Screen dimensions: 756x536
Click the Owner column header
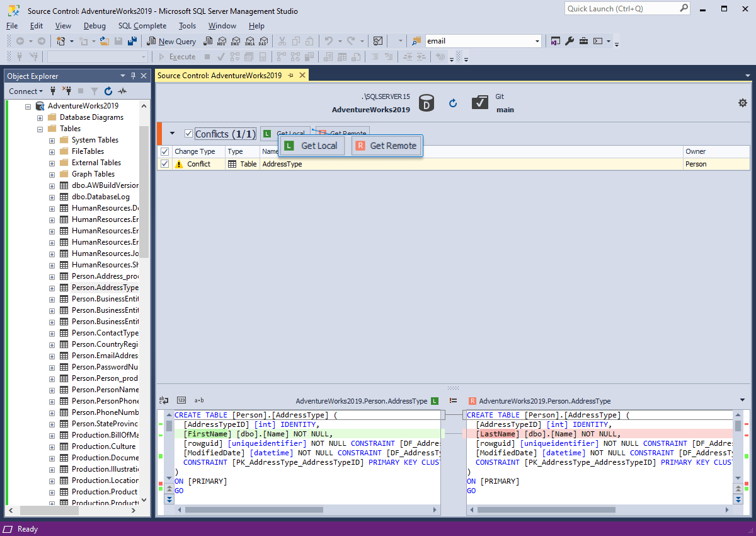[x=717, y=151]
